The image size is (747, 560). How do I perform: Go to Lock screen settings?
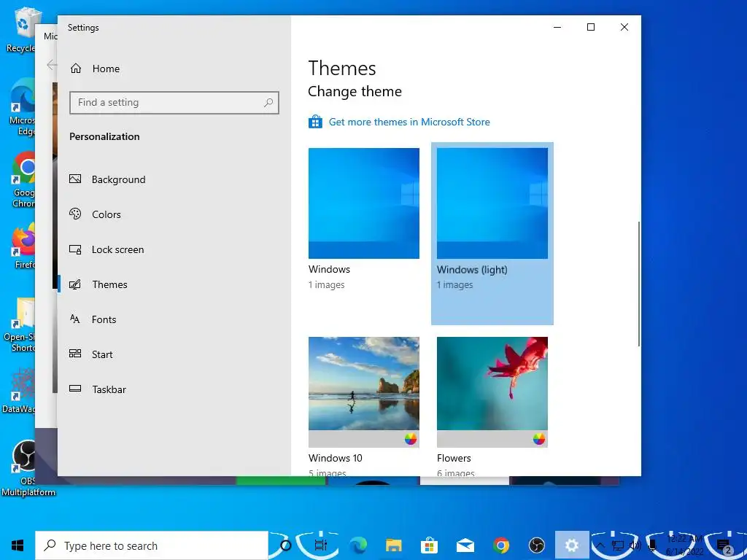(117, 249)
